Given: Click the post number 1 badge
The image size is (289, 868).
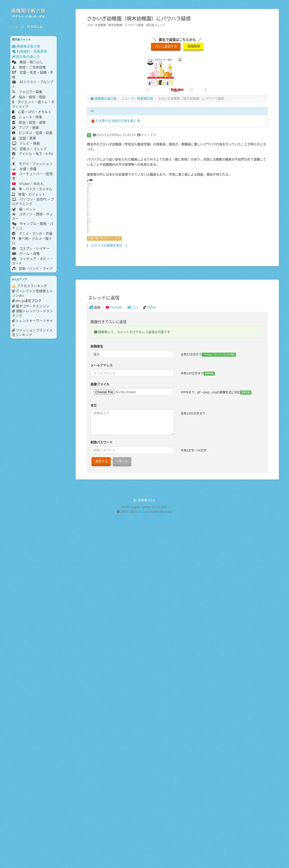Looking at the screenshot, I should click(89, 135).
